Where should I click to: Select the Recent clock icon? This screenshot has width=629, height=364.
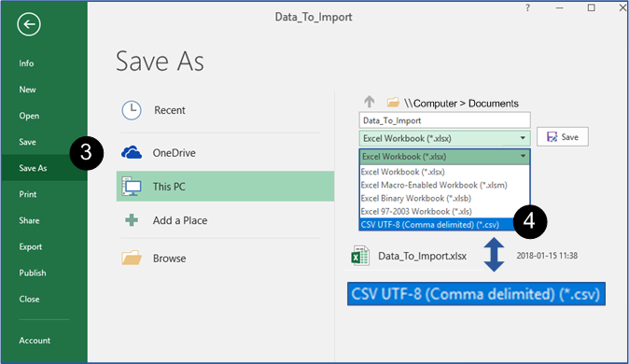point(132,110)
